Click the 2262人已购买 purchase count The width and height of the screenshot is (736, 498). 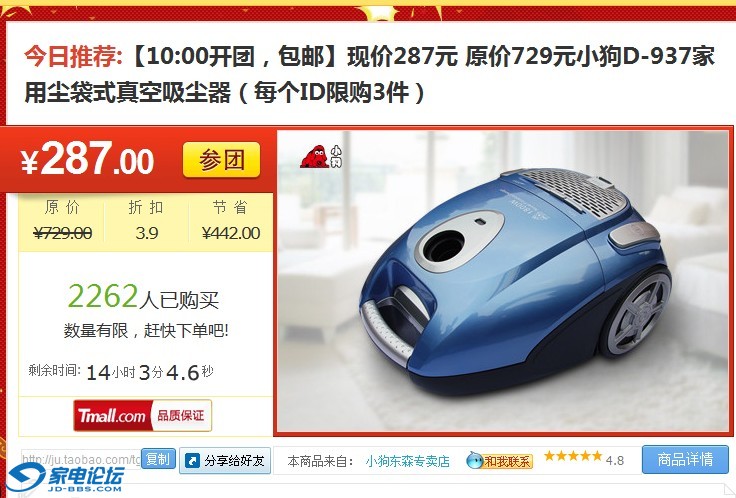point(144,297)
